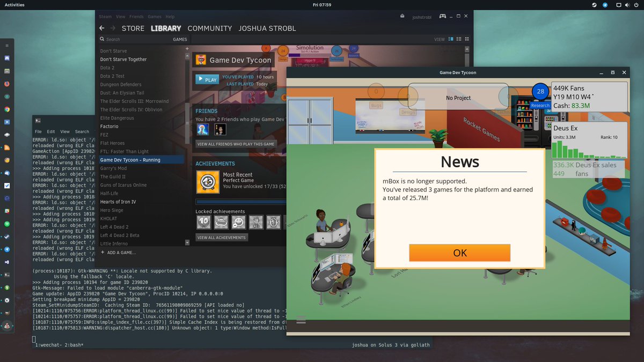
Task: Click OK in the News dialog
Action: (x=459, y=253)
